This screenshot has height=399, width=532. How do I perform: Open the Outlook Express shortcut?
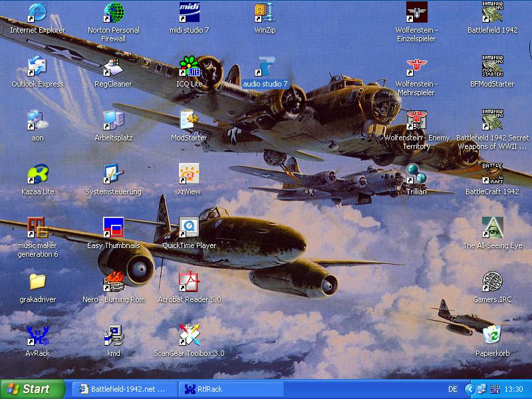37,66
